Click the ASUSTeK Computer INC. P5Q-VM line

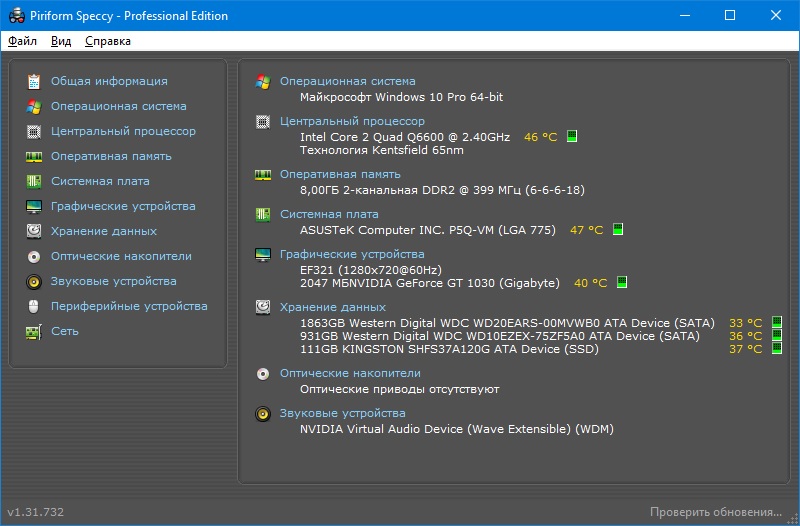click(x=428, y=230)
